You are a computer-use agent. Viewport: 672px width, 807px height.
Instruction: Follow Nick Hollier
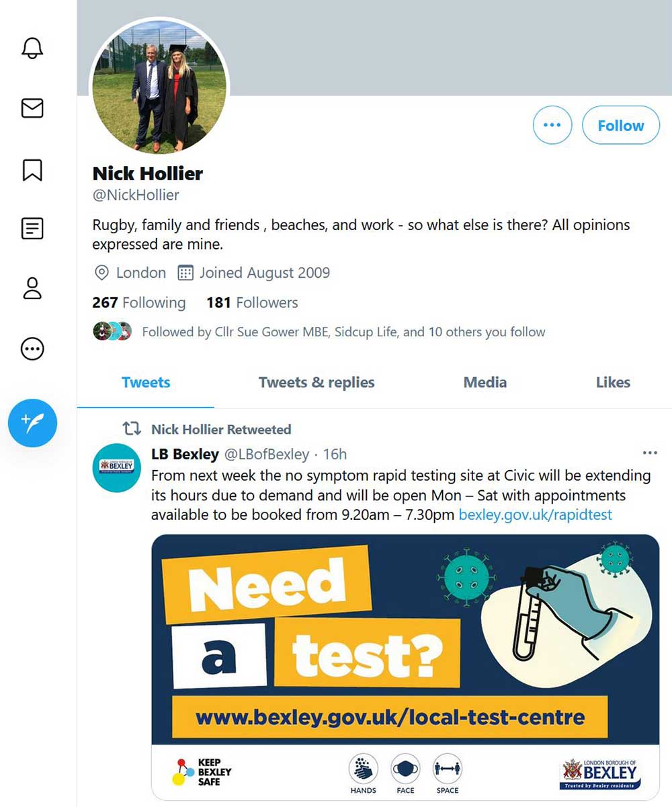point(620,125)
